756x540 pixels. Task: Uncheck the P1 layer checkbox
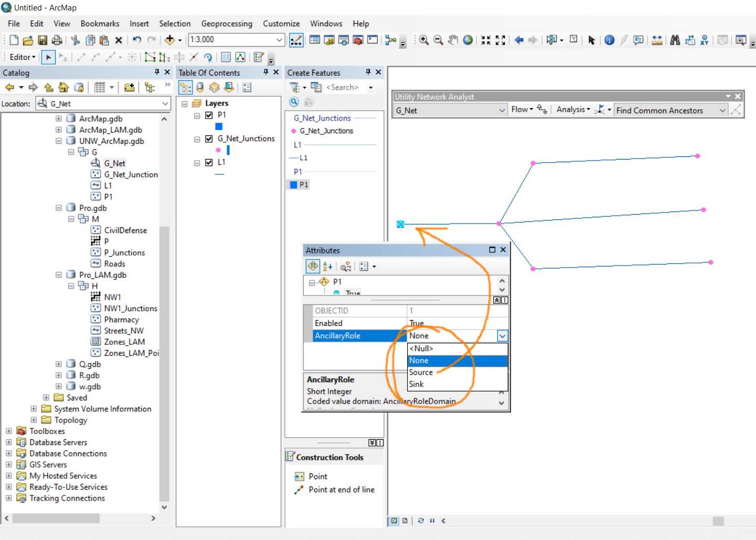pyautogui.click(x=209, y=115)
